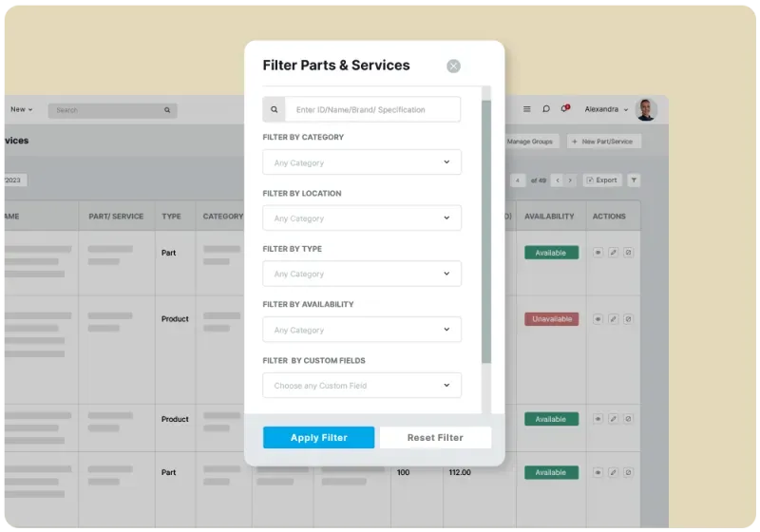The height and width of the screenshot is (532, 760).
Task: Click the Reset Filter button
Action: pyautogui.click(x=435, y=437)
